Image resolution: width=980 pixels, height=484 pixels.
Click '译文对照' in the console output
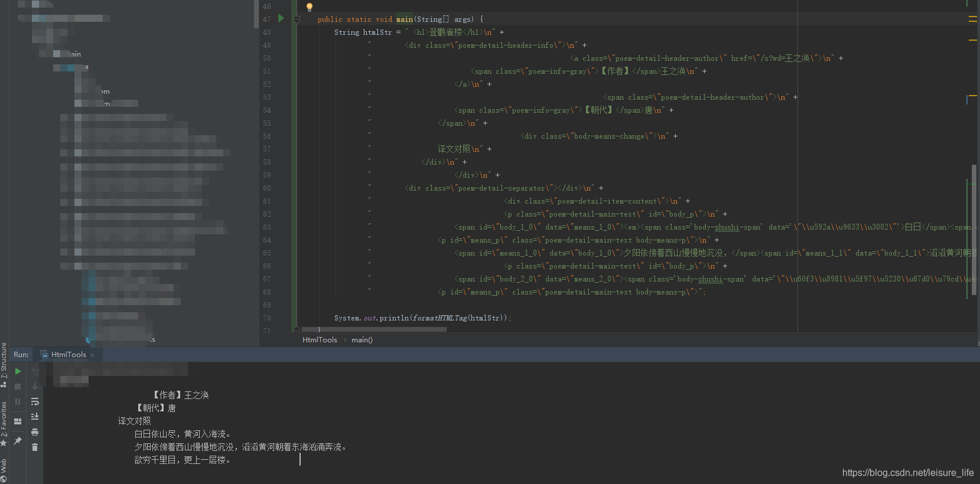click(x=135, y=421)
